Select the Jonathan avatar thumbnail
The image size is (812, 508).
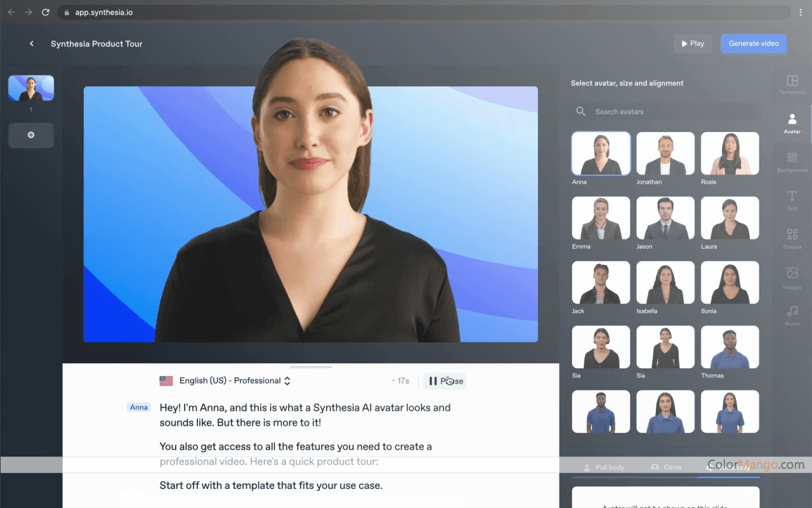pyautogui.click(x=665, y=154)
